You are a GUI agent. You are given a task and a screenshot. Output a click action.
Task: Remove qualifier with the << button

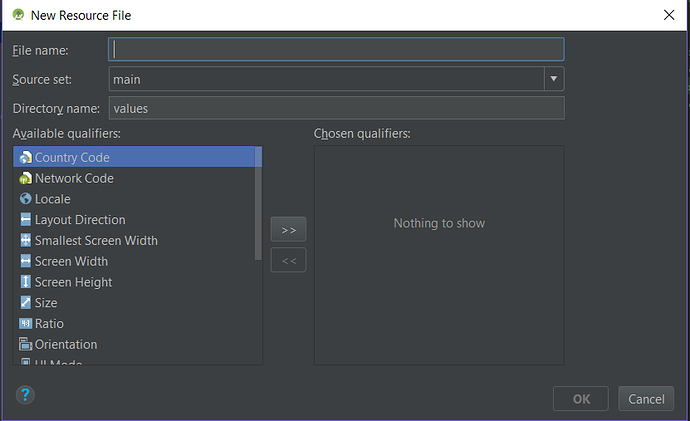pyautogui.click(x=288, y=260)
